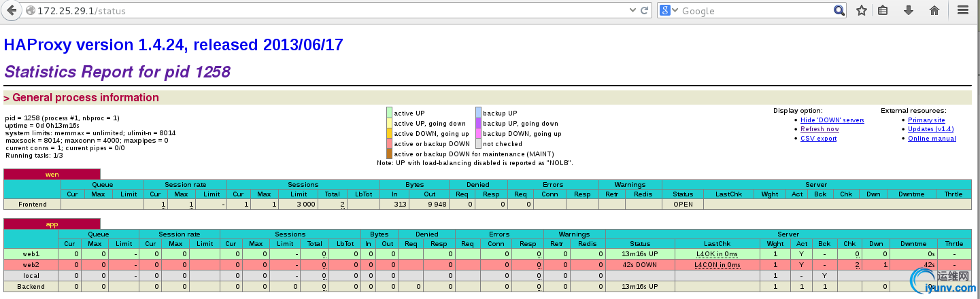980x299 pixels.
Task: Click 'L4CON in 0ms' last check cell
Action: pyautogui.click(x=717, y=264)
